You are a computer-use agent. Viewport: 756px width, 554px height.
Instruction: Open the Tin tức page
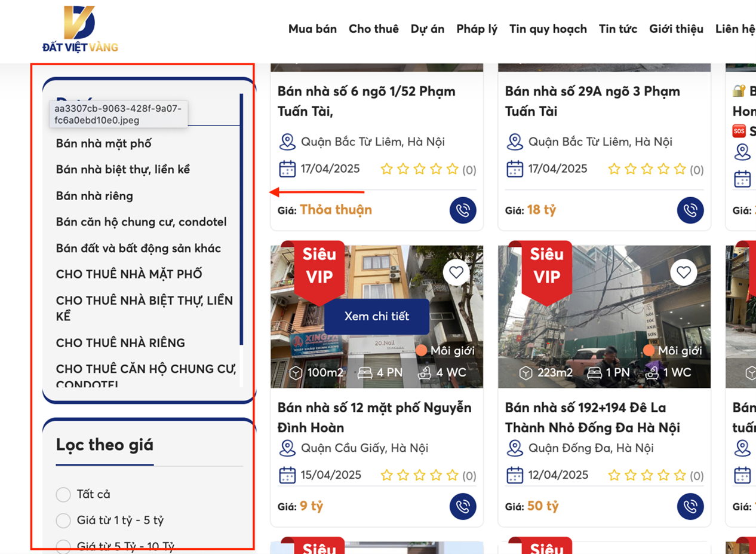[618, 29]
